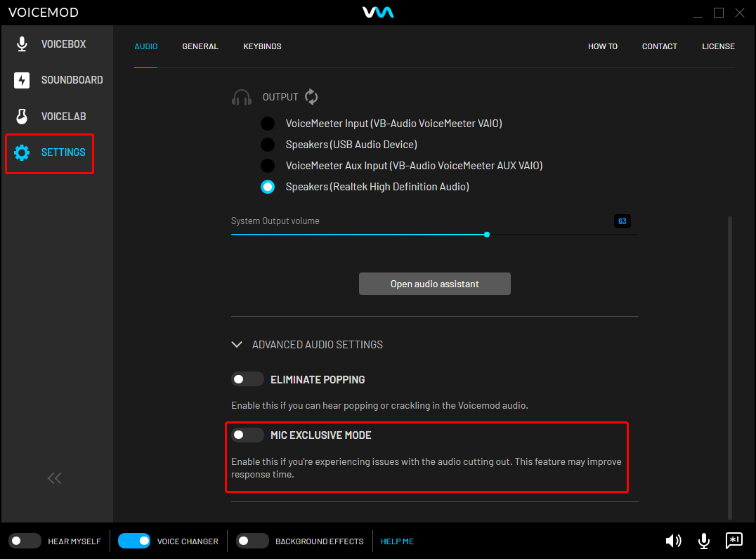Open the feedback chat icon
The image size is (756, 559).
734,541
